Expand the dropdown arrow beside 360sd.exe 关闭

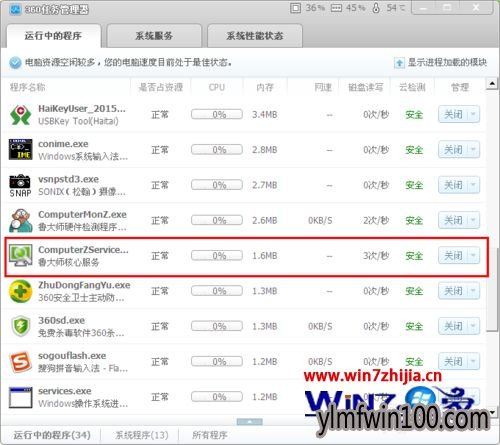click(474, 326)
